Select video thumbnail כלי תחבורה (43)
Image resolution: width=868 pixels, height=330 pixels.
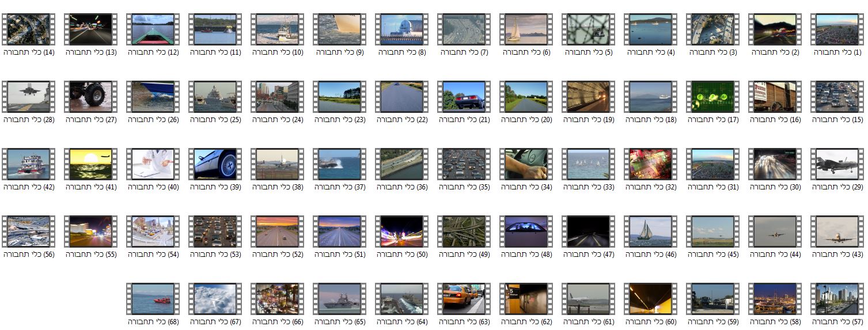coord(837,232)
